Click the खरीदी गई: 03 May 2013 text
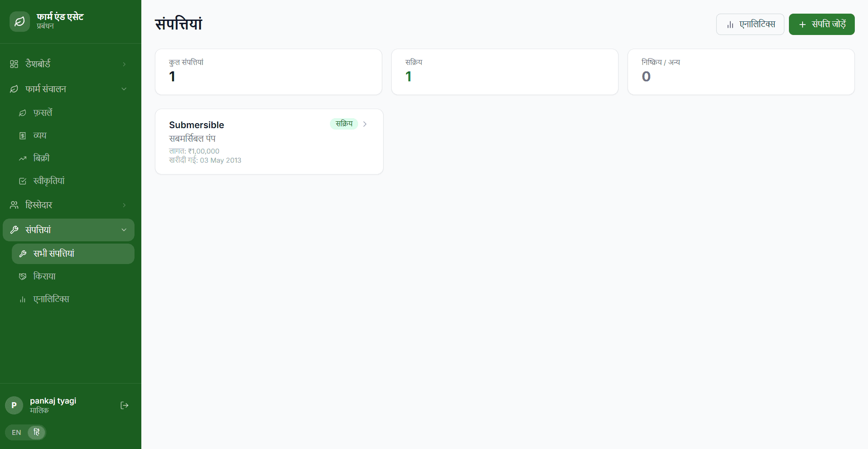The image size is (868, 449). pos(205,160)
